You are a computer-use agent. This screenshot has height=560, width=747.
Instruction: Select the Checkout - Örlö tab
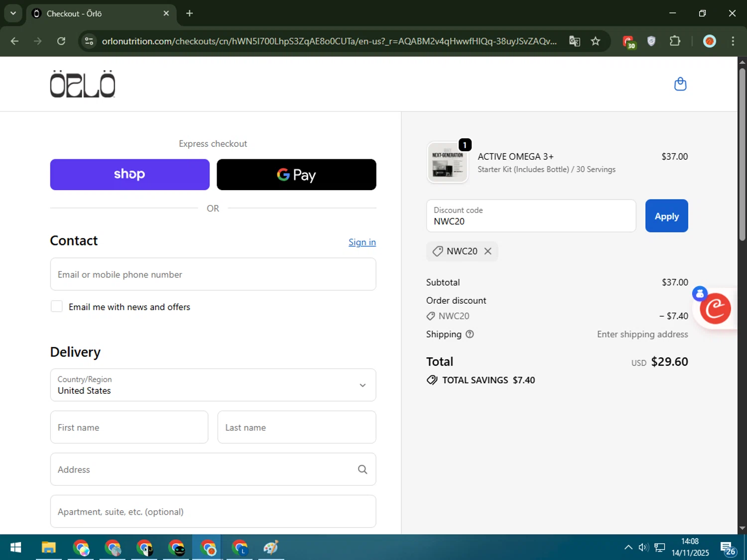click(x=101, y=13)
